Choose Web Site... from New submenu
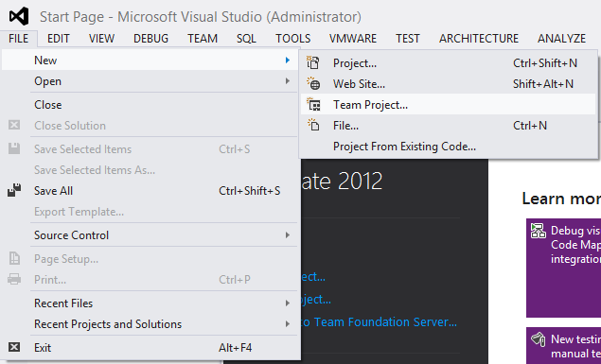Screen dimensions: 601x364 pos(449,83)
